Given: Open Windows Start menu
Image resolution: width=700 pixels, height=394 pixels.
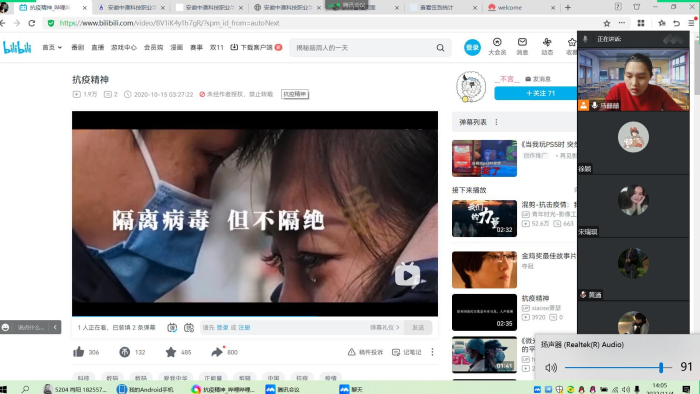Looking at the screenshot, I should [4, 389].
